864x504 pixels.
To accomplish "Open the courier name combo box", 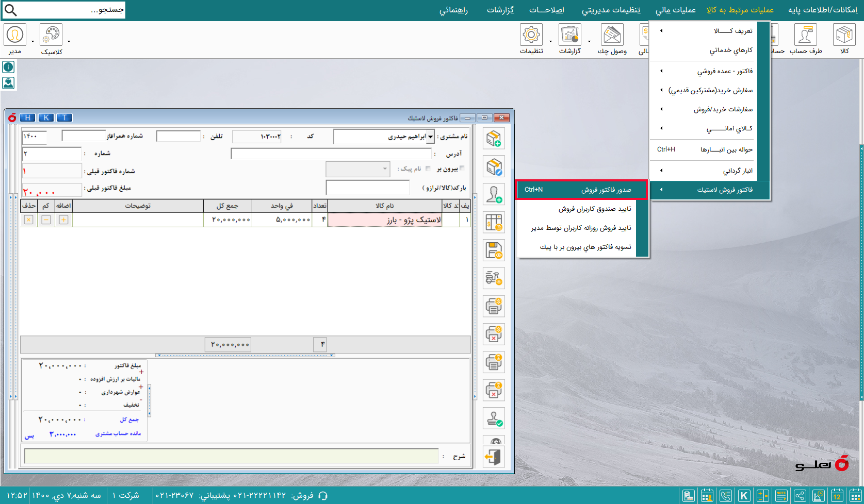I will 358,169.
